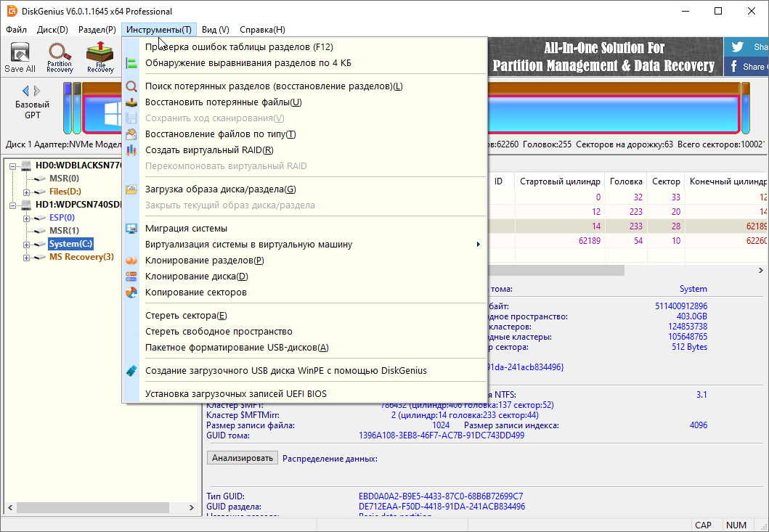Viewport: 769px width, 532px height.
Task: Choose Клонирование диска from the menu
Action: 196,277
